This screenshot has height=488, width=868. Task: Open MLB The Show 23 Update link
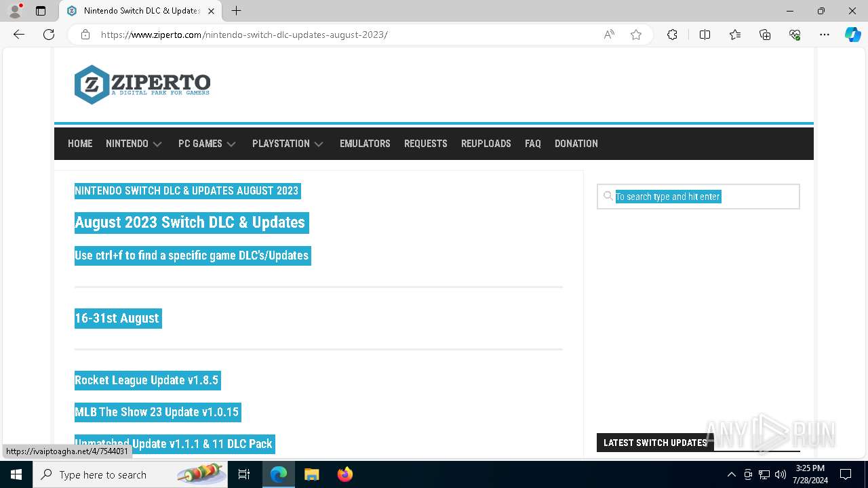pos(157,412)
